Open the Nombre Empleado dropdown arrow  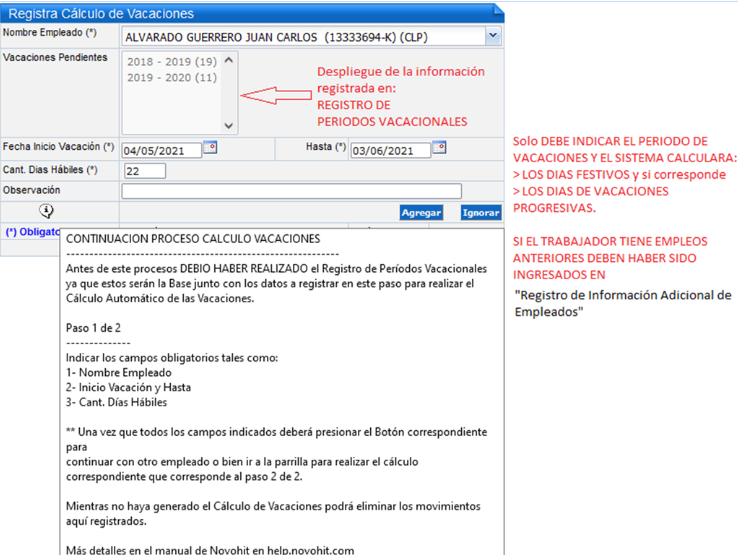tap(493, 36)
